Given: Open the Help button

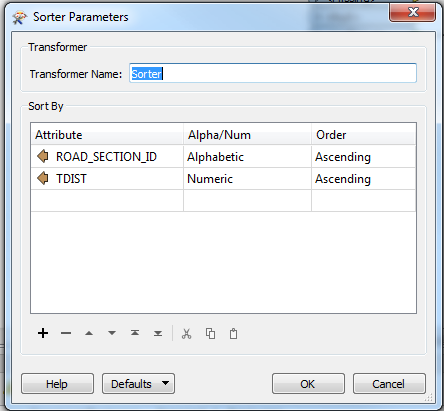Looking at the screenshot, I should pyautogui.click(x=57, y=384).
